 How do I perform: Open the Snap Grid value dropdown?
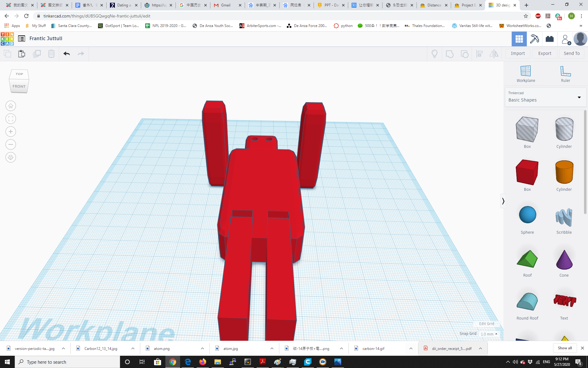pos(489,334)
